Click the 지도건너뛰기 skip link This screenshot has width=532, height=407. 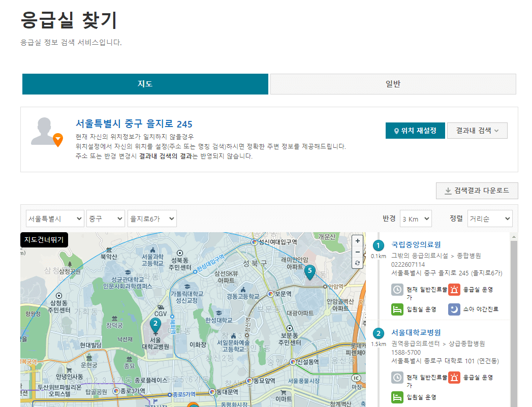[x=44, y=240]
